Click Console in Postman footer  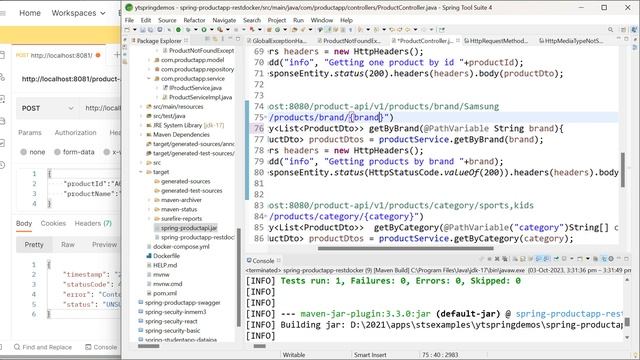(101, 347)
